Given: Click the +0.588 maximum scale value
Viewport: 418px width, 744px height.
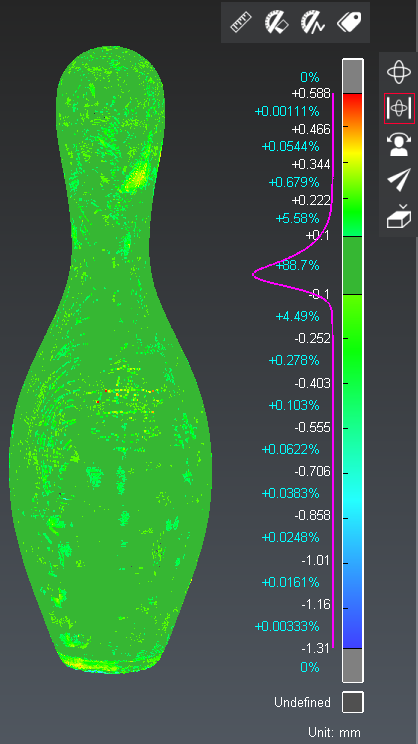Looking at the screenshot, I should click(x=311, y=93).
